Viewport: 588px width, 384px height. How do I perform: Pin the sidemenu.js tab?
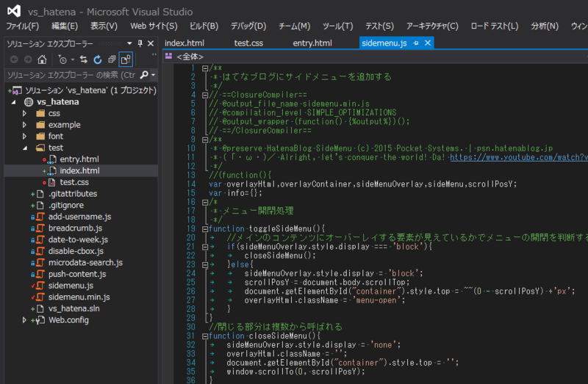pos(416,43)
